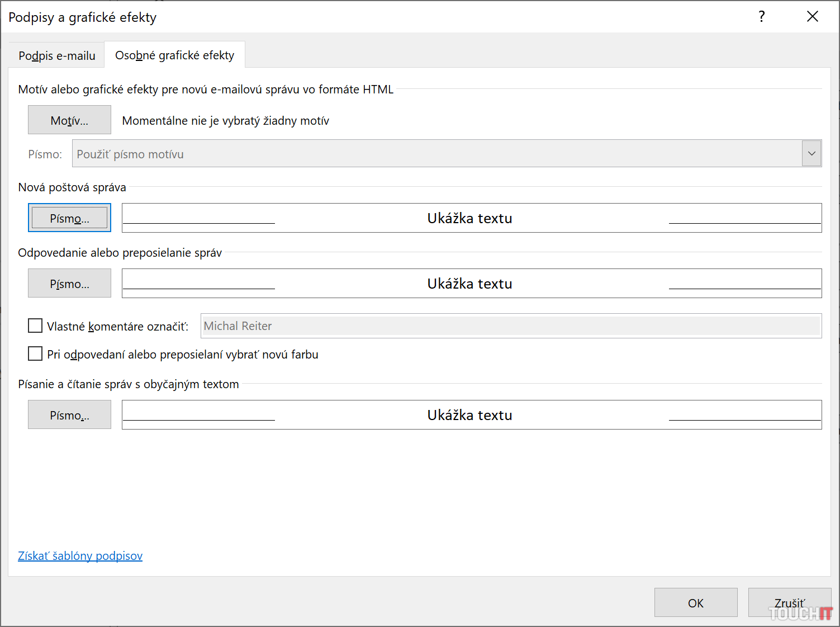Close the Podpisy a grafické efekty dialog
The image size is (840, 627).
(812, 17)
